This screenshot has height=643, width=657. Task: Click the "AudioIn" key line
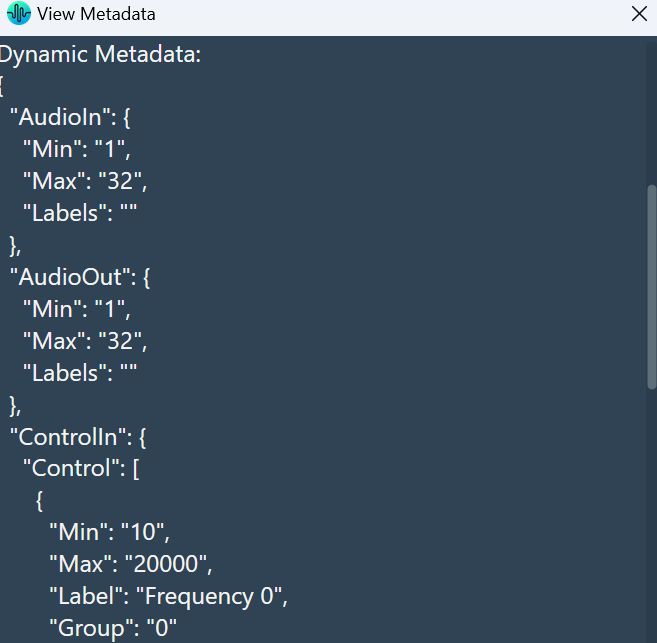70,117
